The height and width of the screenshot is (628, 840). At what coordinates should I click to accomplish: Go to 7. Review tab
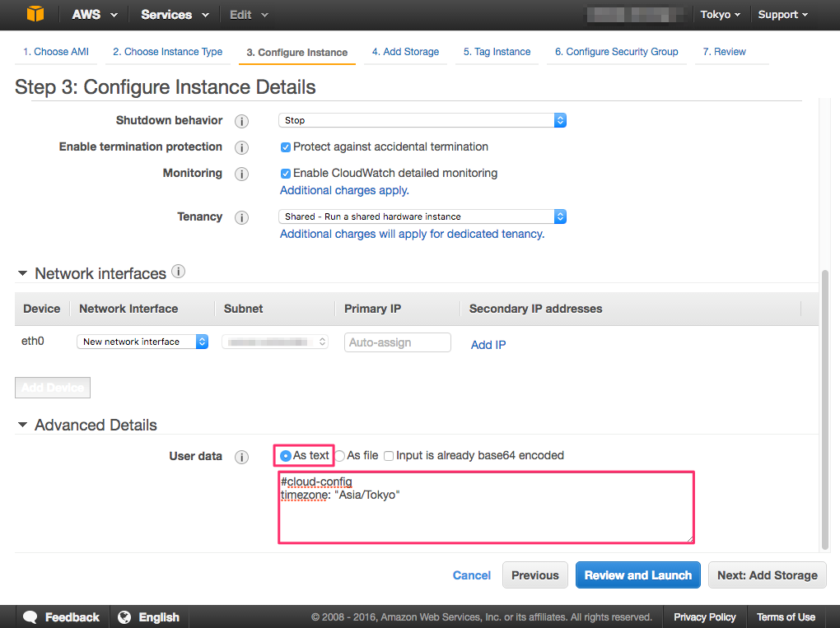(724, 52)
